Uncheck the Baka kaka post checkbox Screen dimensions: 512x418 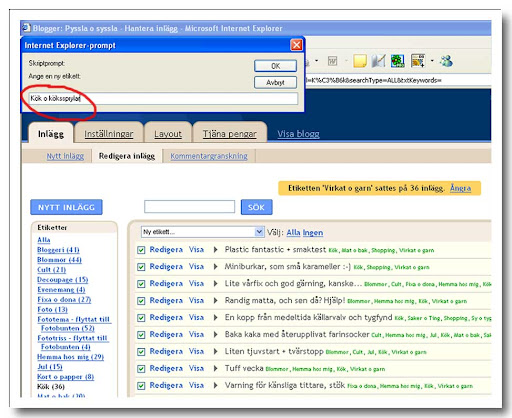[141, 335]
